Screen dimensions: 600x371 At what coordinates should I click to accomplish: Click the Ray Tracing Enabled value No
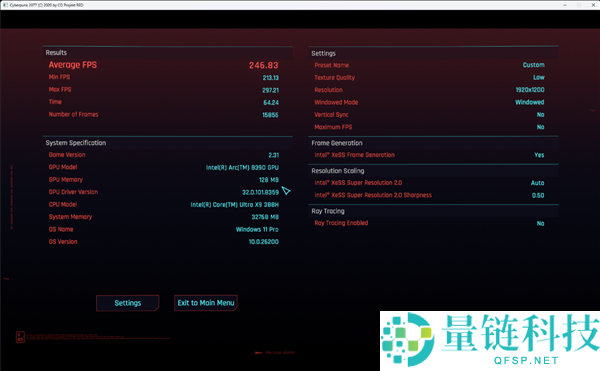pyautogui.click(x=540, y=223)
